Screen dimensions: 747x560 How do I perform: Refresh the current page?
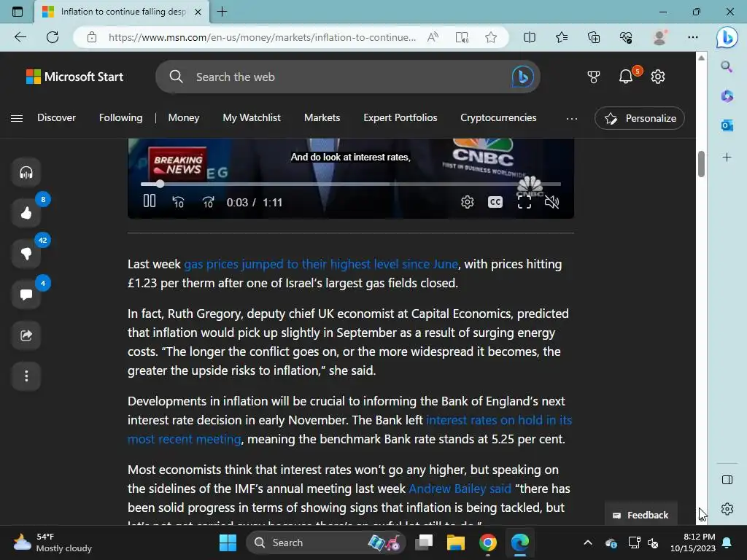(x=53, y=37)
